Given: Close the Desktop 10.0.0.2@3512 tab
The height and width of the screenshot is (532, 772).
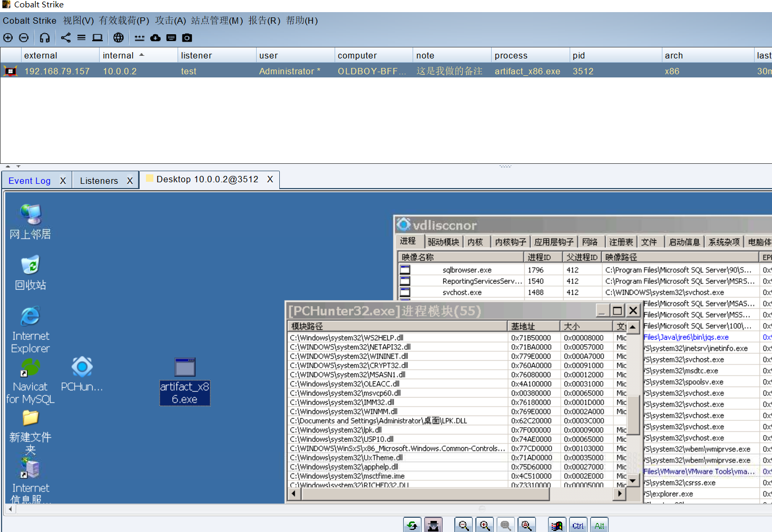Looking at the screenshot, I should pyautogui.click(x=270, y=179).
